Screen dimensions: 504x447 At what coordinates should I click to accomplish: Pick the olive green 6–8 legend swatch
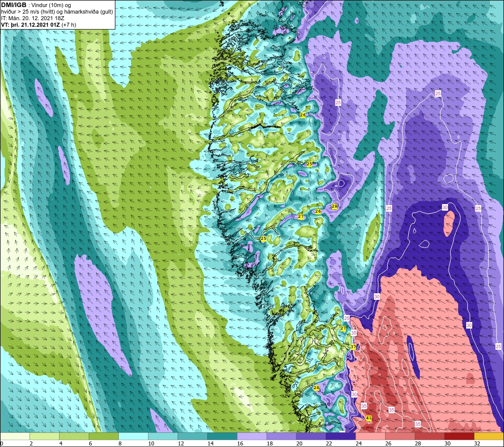(x=104, y=436)
